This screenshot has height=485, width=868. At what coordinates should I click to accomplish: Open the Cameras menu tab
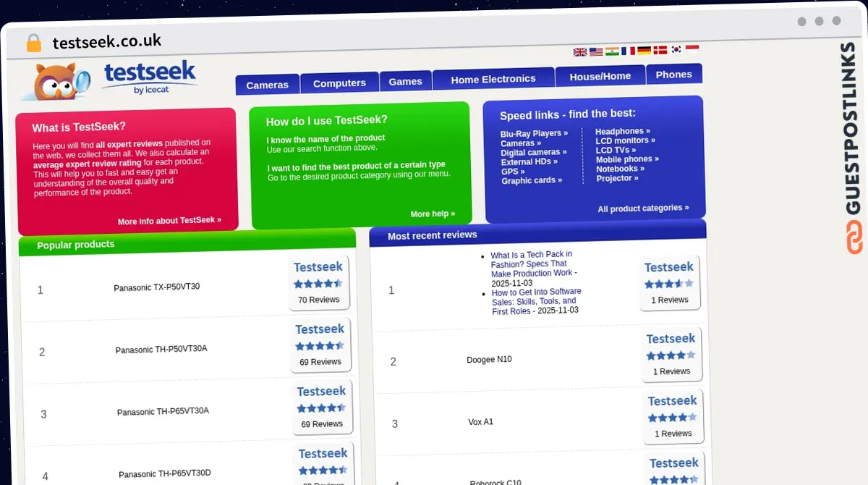267,84
